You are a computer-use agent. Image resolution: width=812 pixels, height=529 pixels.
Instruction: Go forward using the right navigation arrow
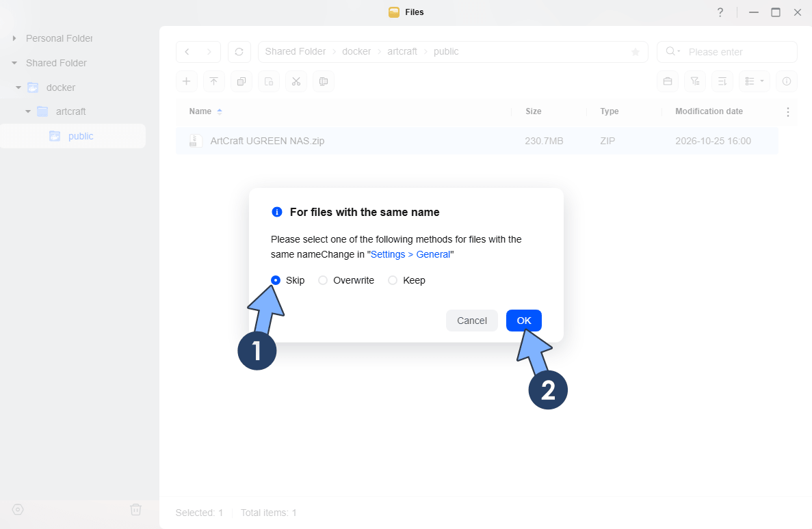[x=209, y=52]
